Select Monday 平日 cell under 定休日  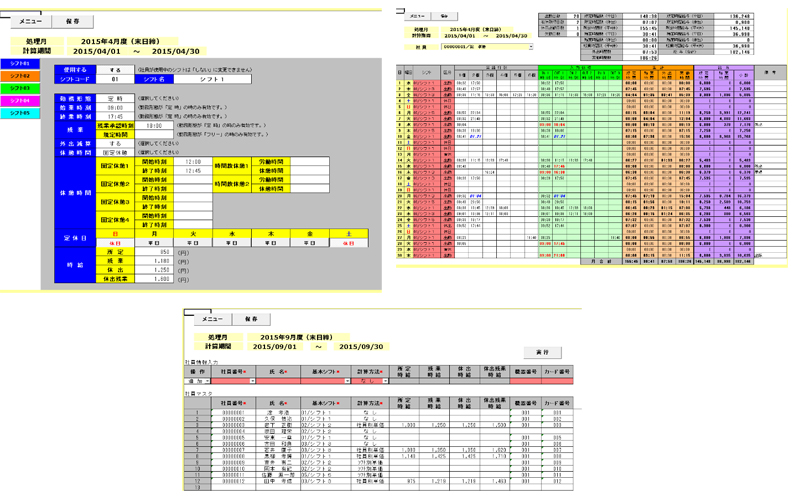point(154,243)
